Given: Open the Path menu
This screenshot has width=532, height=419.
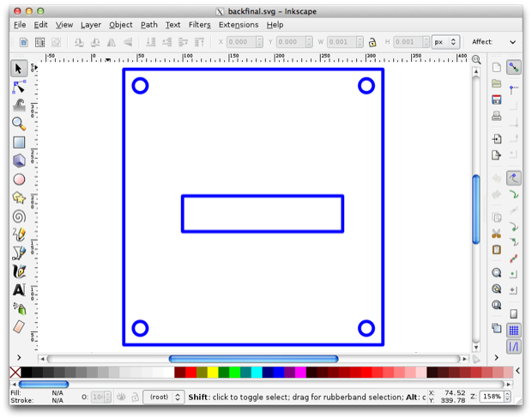Looking at the screenshot, I should pyautogui.click(x=149, y=25).
